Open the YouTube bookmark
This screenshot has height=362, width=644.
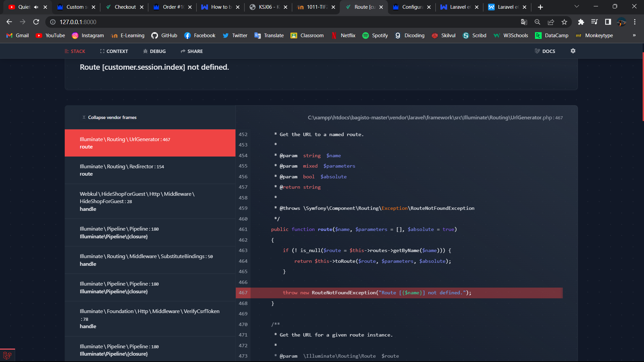[x=51, y=35]
